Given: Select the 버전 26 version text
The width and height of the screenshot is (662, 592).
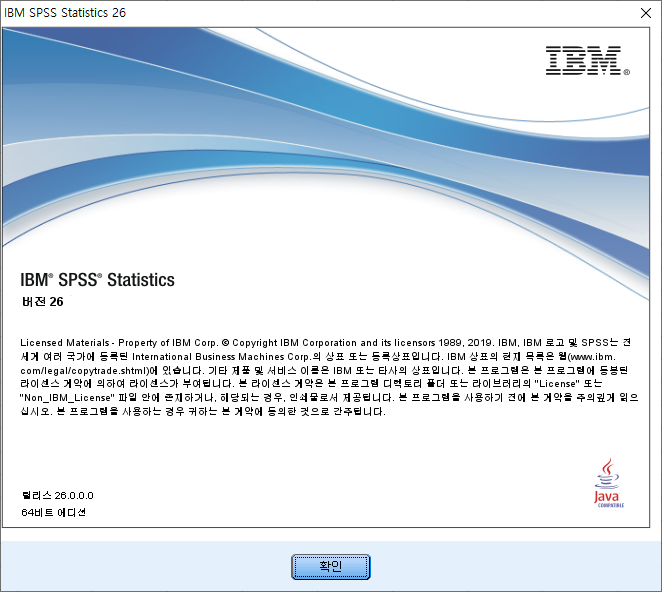Looking at the screenshot, I should tap(43, 301).
